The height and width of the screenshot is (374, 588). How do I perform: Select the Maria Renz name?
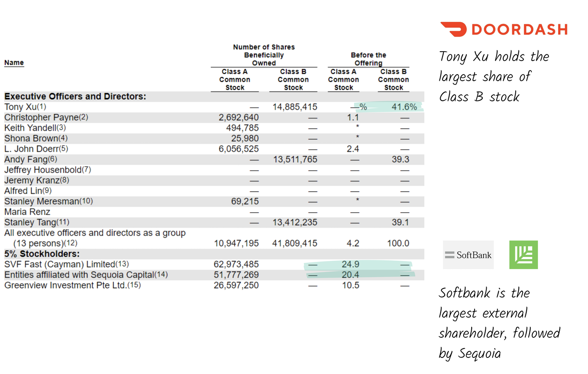(27, 212)
